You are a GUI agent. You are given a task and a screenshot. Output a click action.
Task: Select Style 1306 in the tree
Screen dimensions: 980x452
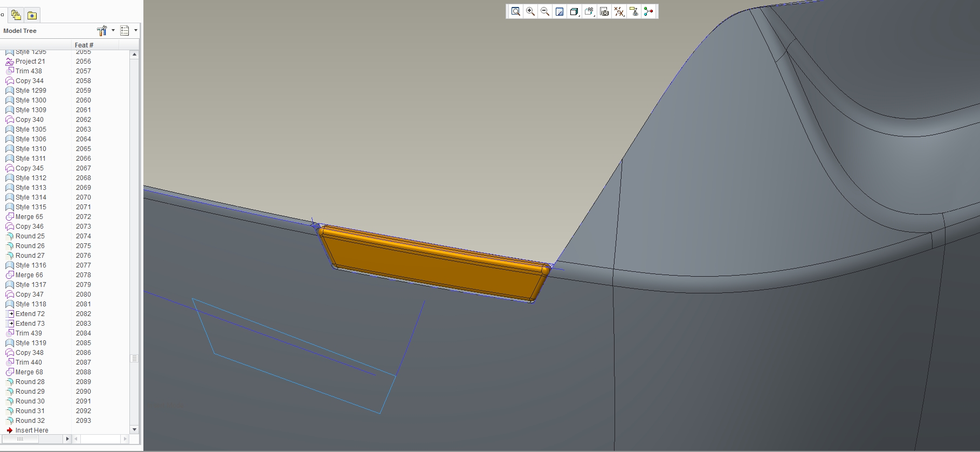[31, 139]
